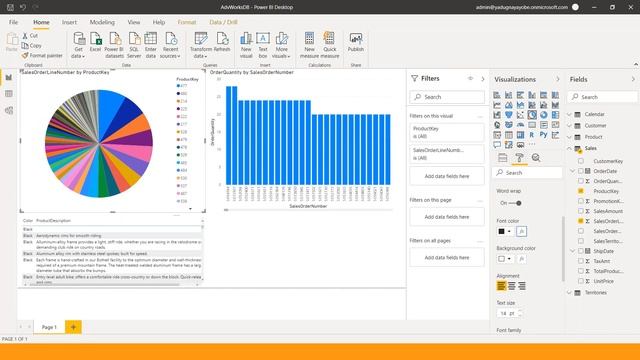This screenshot has height=360, width=640.
Task: Expand the Territories table
Action: [570, 293]
